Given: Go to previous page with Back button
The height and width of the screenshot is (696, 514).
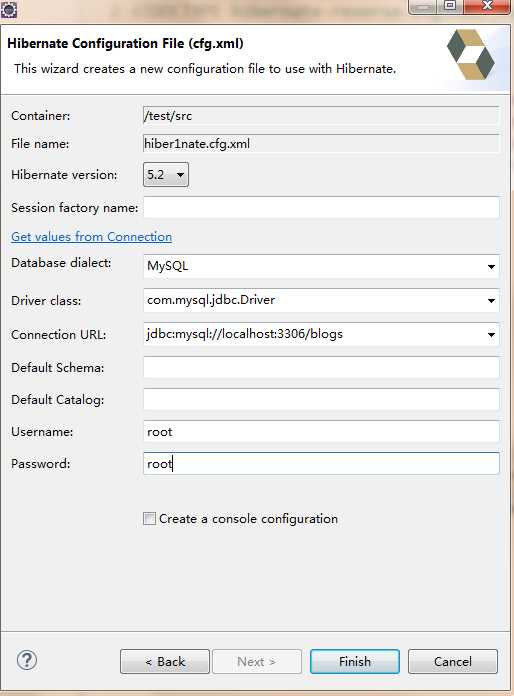Looking at the screenshot, I should click(165, 661).
